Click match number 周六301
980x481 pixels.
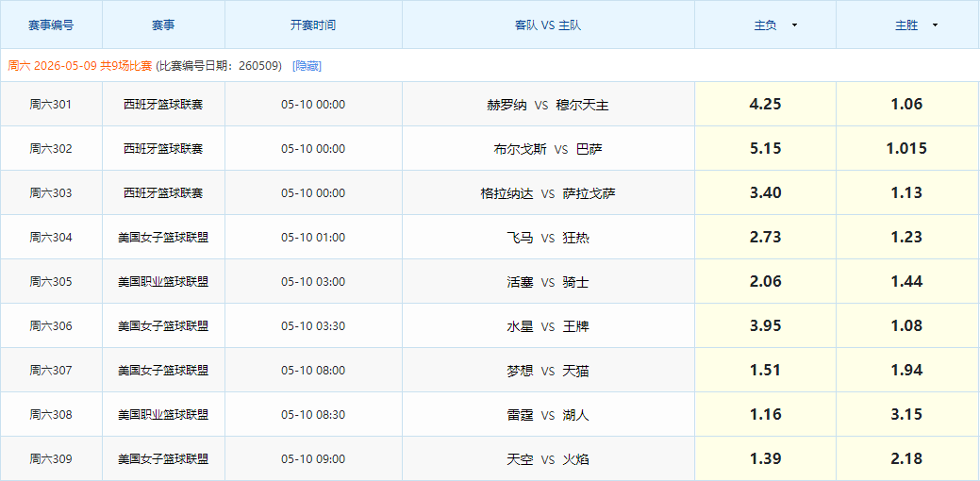click(51, 105)
